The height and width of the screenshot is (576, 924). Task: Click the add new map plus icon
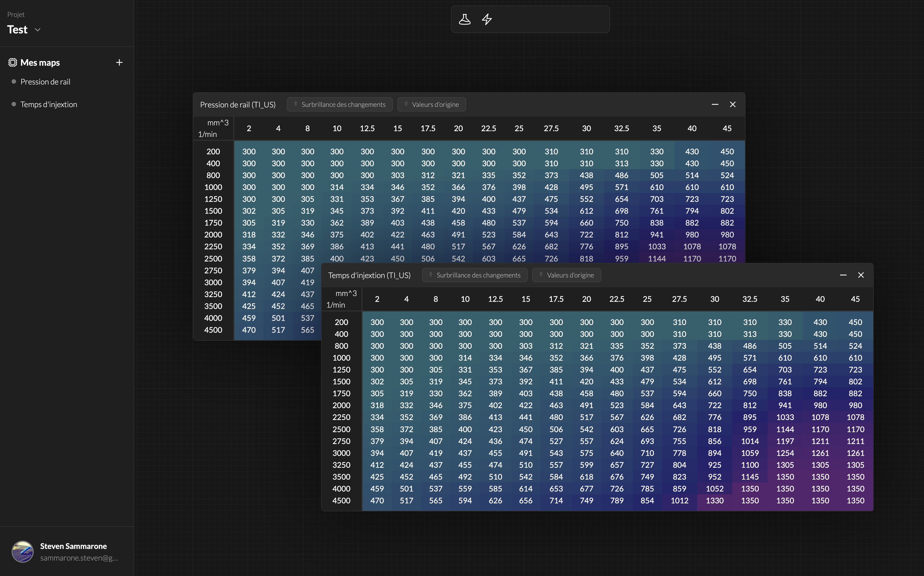[x=119, y=62]
